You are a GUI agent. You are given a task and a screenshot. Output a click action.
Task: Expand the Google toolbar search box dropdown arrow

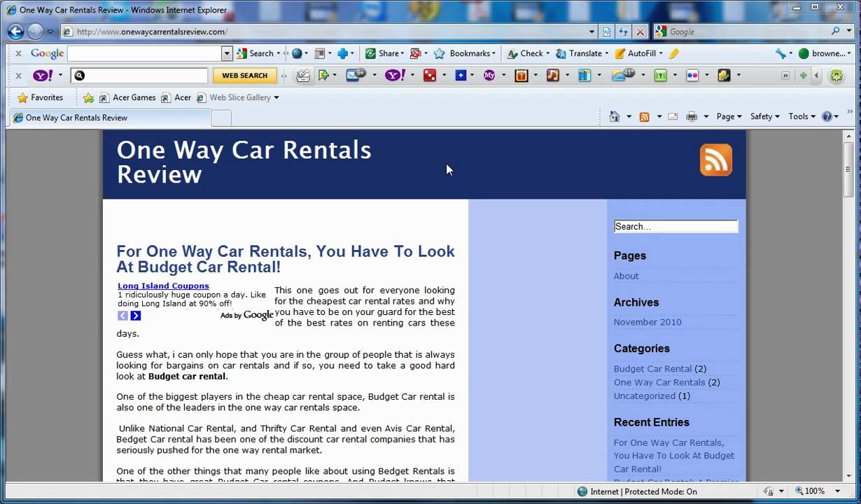click(x=227, y=53)
